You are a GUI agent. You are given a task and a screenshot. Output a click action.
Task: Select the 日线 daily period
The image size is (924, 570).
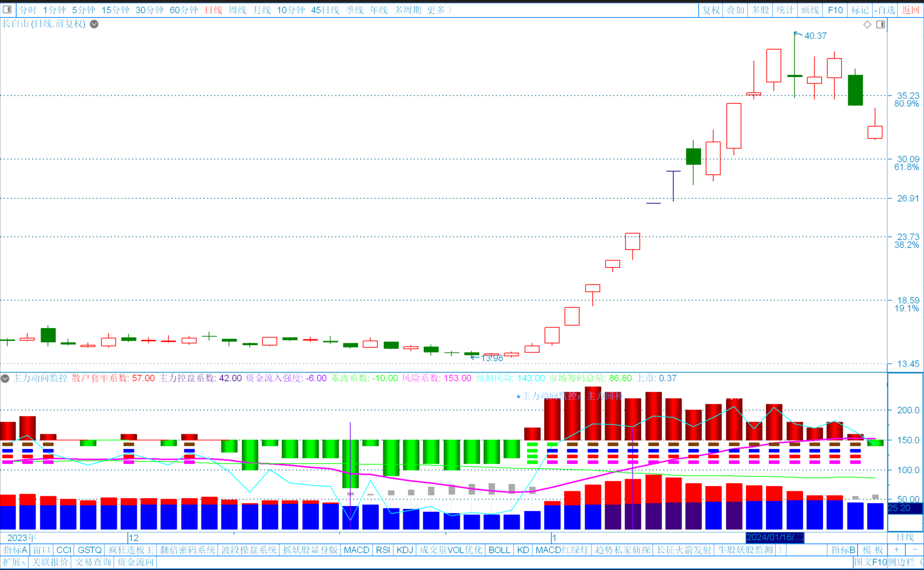[213, 10]
